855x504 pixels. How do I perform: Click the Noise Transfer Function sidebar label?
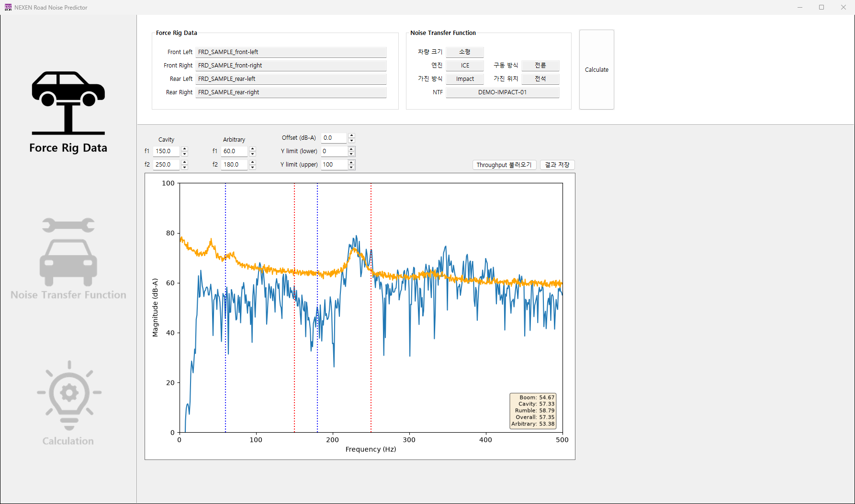click(68, 295)
